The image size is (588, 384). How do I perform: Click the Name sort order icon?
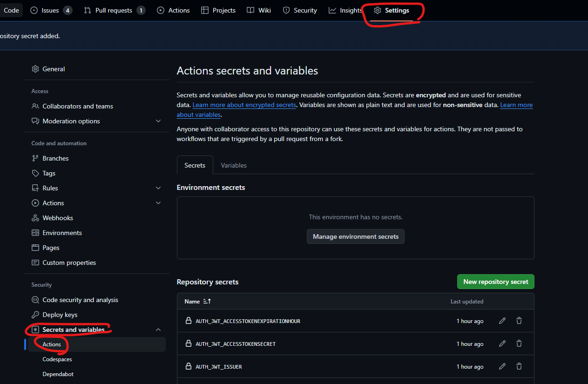(x=208, y=302)
